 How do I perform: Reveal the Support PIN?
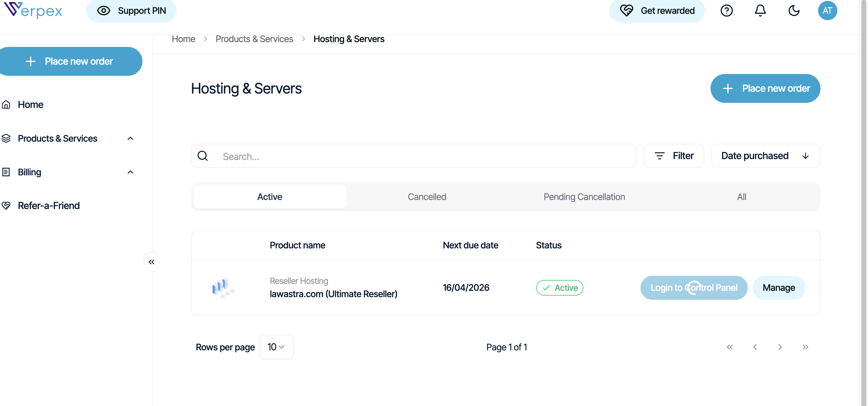[131, 11]
